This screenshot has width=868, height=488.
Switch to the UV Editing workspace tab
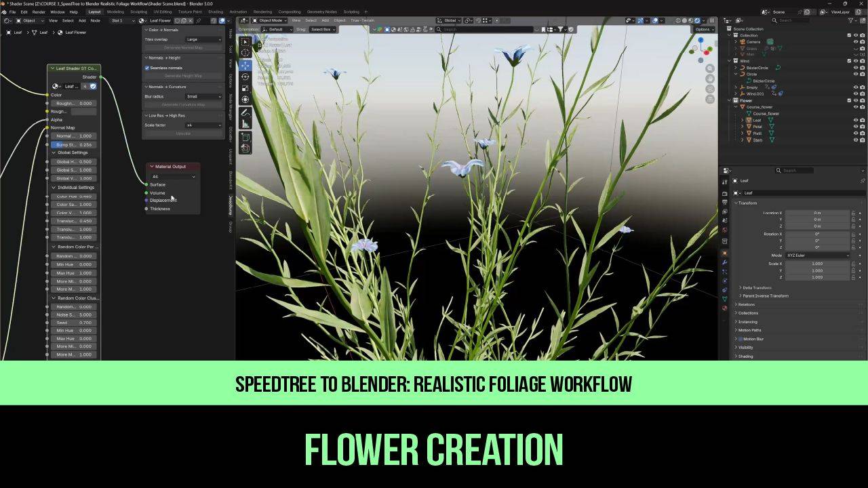163,12
